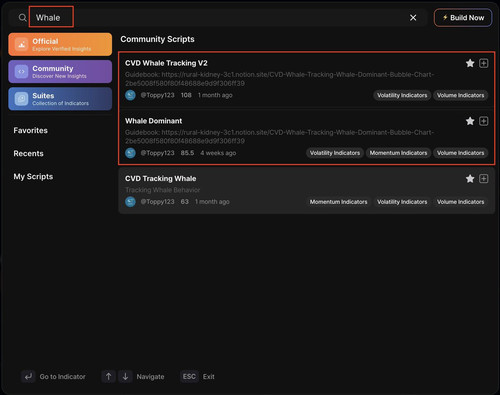Image resolution: width=500 pixels, height=395 pixels.
Task: Clear the search with the X icon
Action: [413, 18]
